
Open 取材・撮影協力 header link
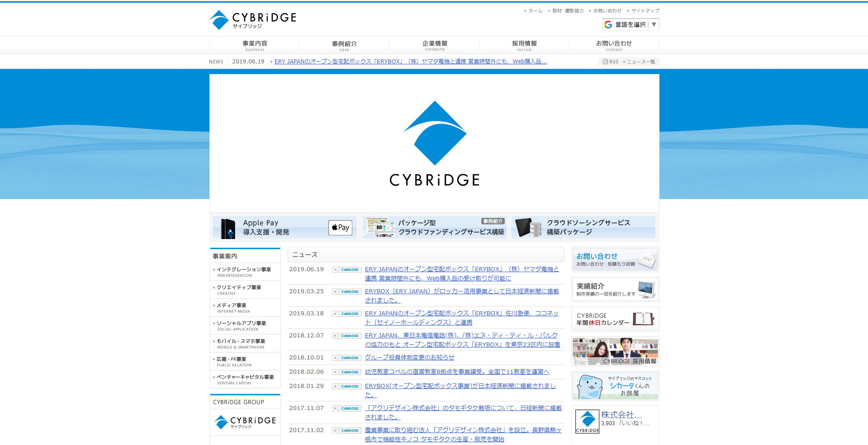(566, 11)
